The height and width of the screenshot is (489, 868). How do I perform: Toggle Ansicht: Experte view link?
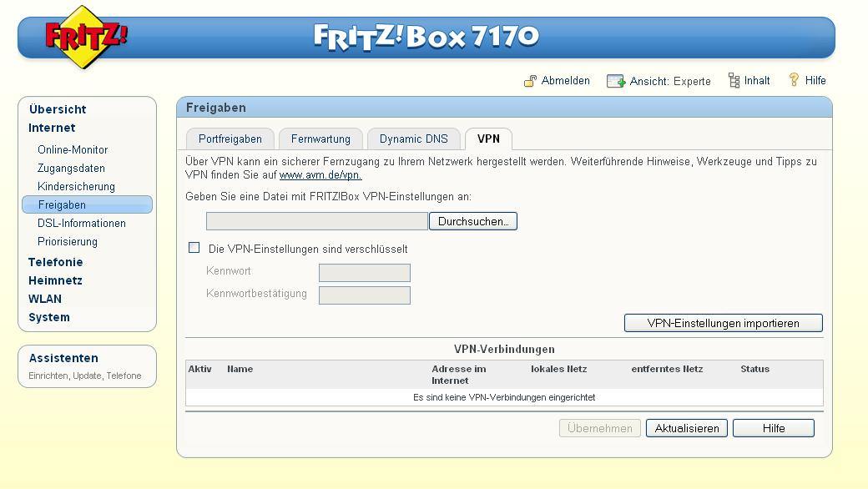[670, 81]
